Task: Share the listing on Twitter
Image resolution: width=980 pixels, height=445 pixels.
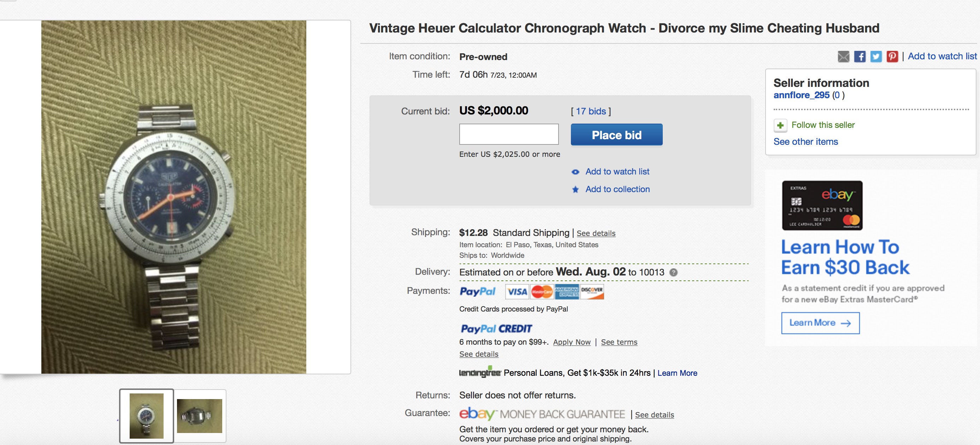Action: coord(876,57)
